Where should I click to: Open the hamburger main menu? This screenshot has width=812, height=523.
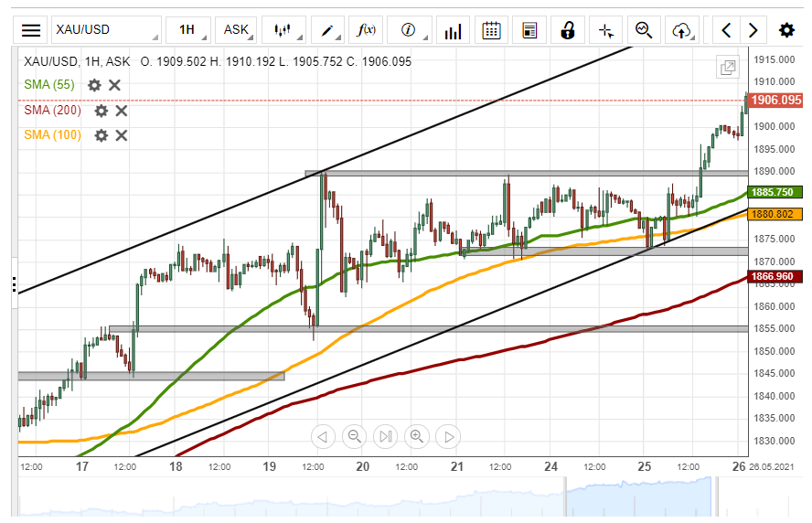click(x=31, y=29)
